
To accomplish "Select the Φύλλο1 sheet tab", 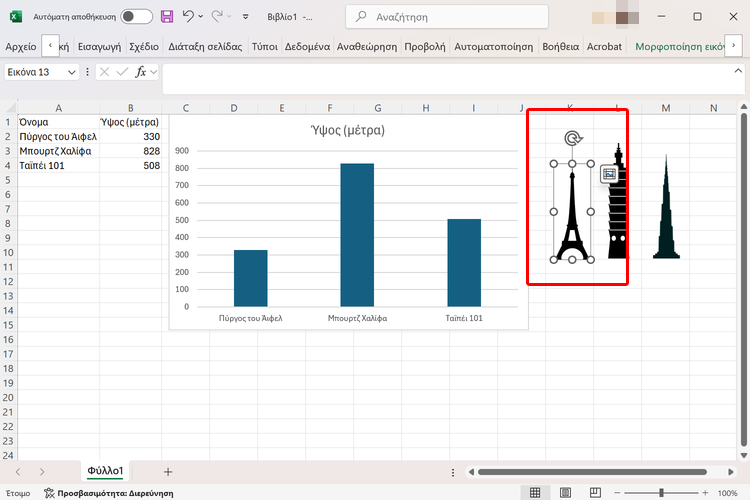I will [x=105, y=471].
